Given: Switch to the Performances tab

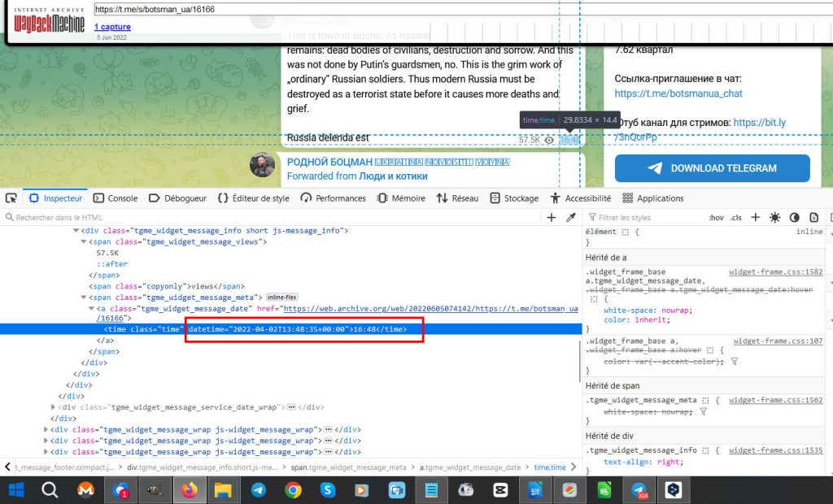Looking at the screenshot, I should (333, 198).
